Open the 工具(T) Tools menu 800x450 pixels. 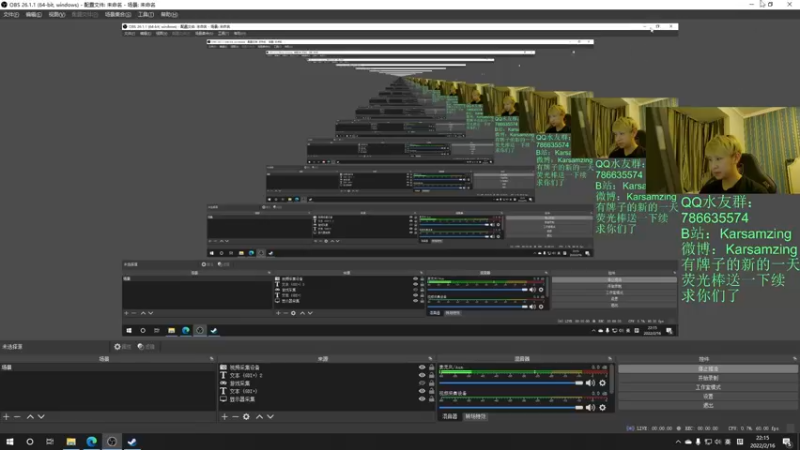pos(145,15)
